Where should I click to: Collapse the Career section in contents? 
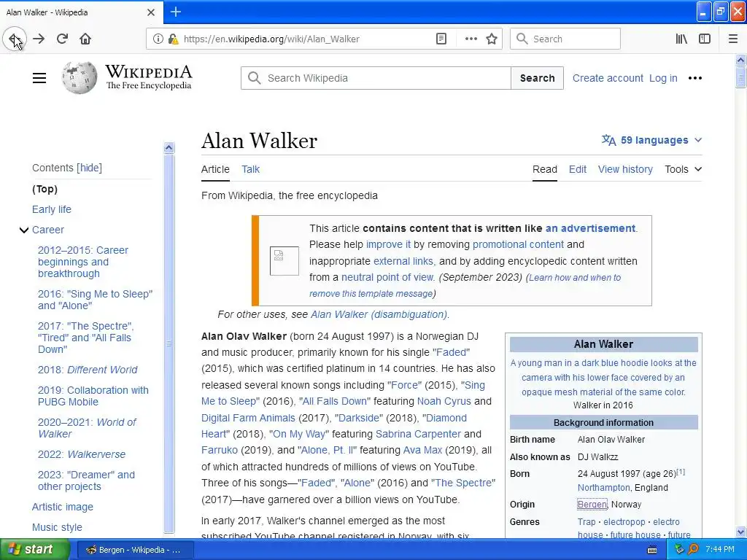coord(24,230)
